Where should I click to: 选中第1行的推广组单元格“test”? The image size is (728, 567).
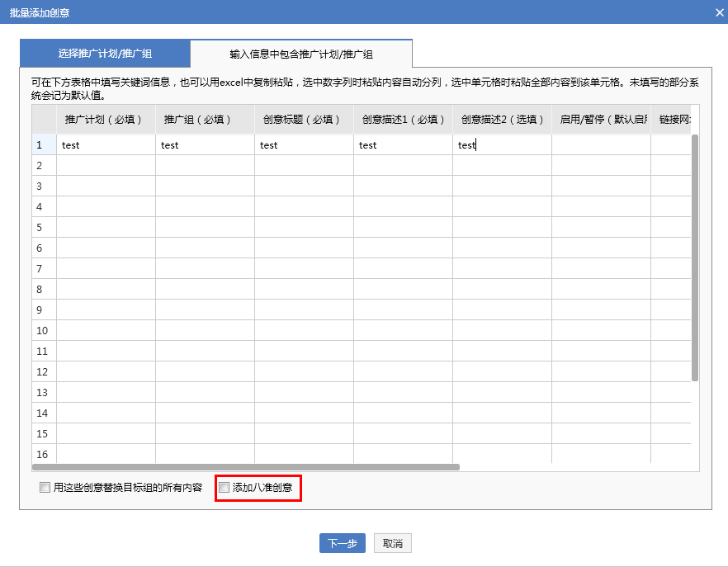tap(204, 144)
